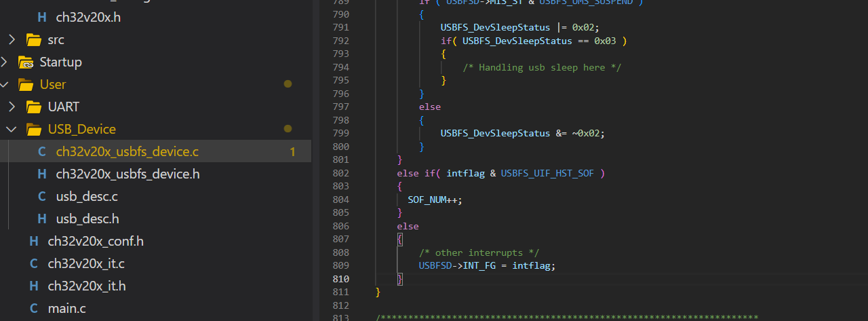
Task: Open usb_desc.c file
Action: [x=87, y=196]
